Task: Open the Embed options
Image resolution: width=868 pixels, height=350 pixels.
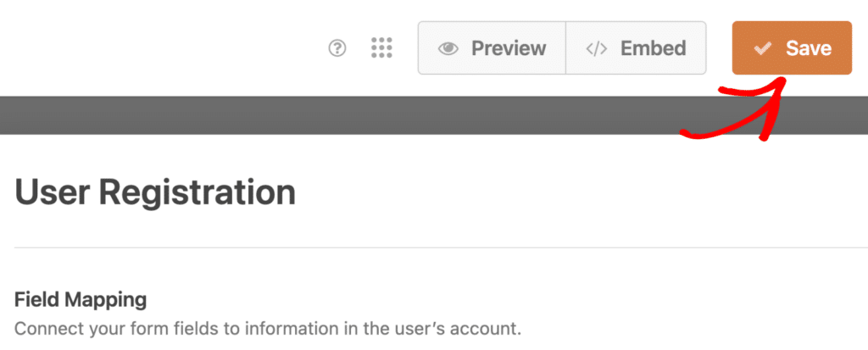Action: [636, 47]
